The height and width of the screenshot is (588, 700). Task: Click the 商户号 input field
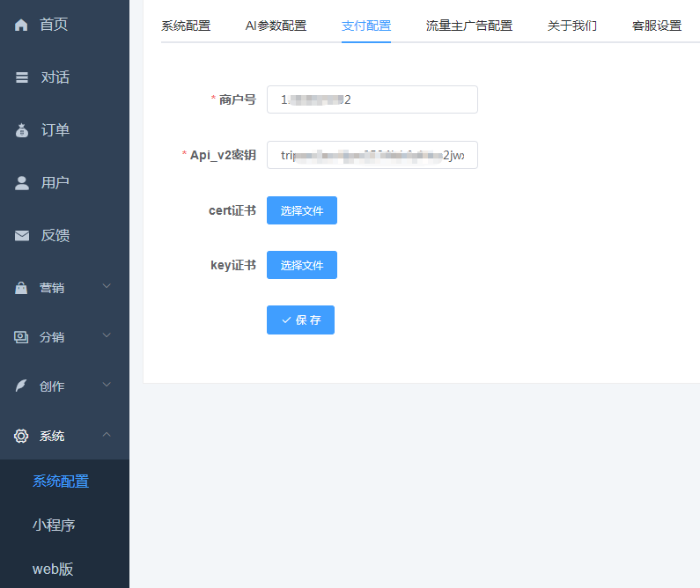point(372,99)
